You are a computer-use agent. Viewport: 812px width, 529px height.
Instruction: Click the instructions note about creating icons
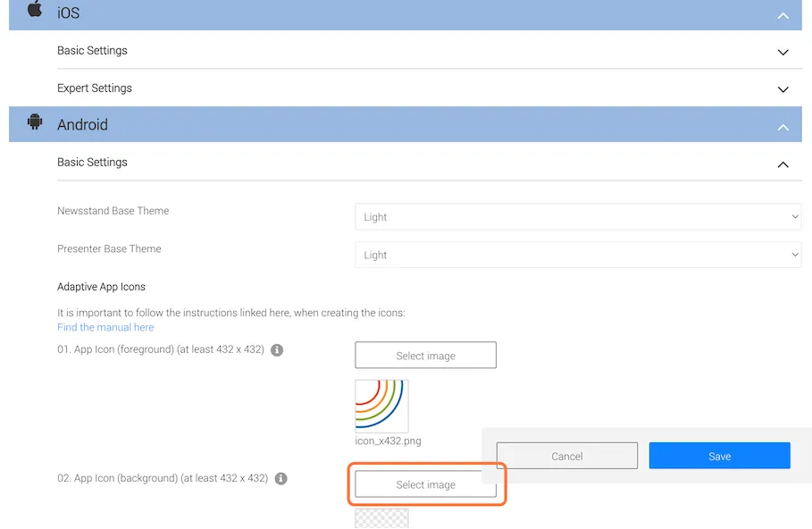[231, 313]
